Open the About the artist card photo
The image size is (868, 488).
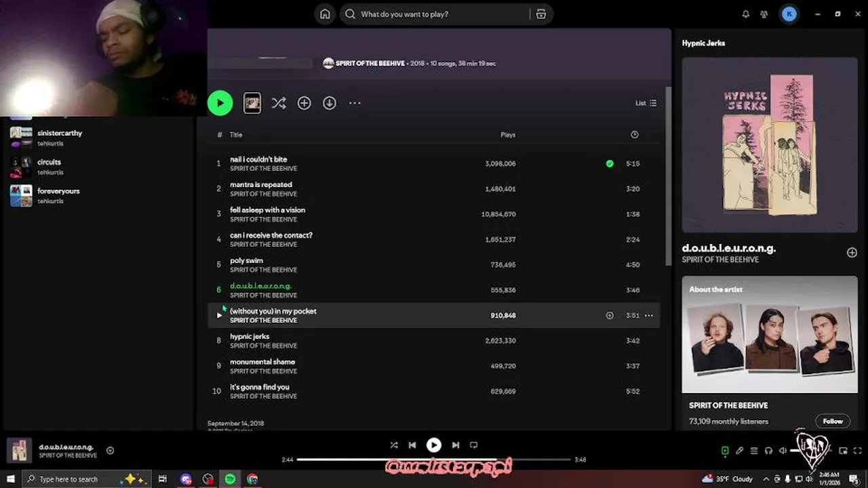point(770,334)
